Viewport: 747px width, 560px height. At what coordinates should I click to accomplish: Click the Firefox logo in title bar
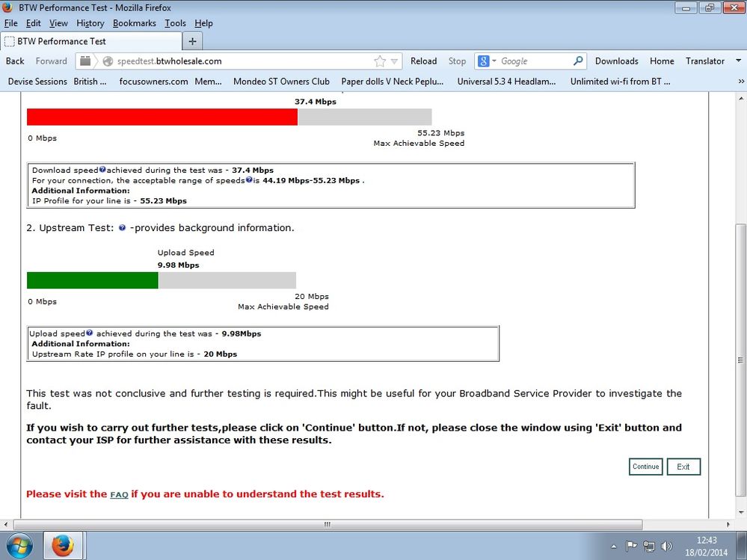(7, 7)
